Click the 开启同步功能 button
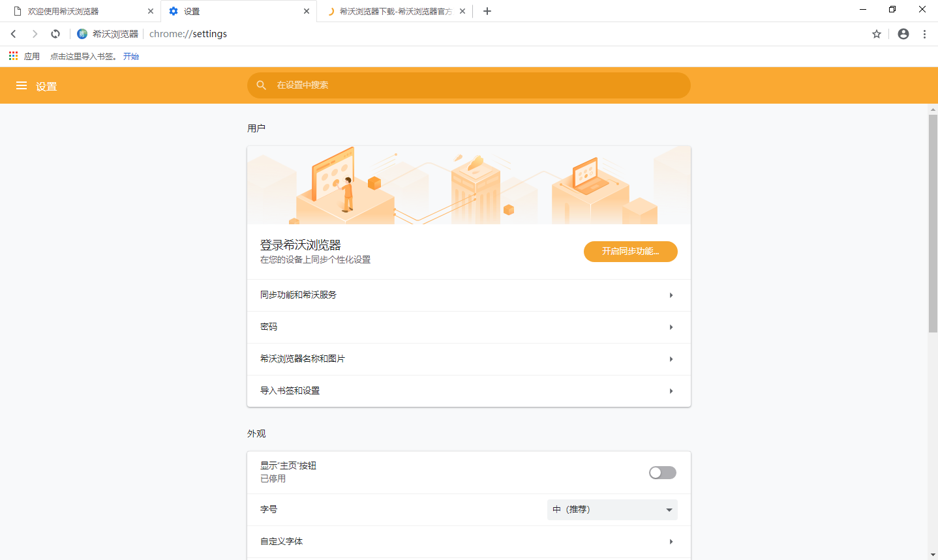Image resolution: width=938 pixels, height=560 pixels. [x=630, y=251]
